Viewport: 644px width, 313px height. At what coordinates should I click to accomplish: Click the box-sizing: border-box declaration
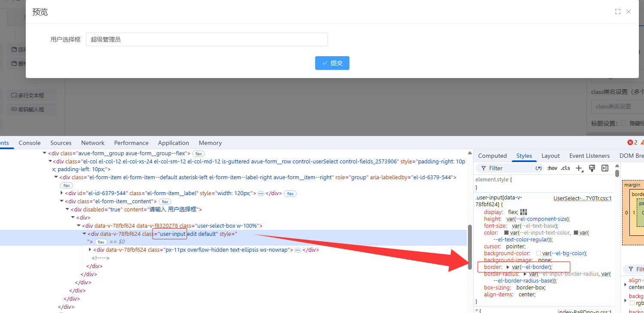click(515, 288)
